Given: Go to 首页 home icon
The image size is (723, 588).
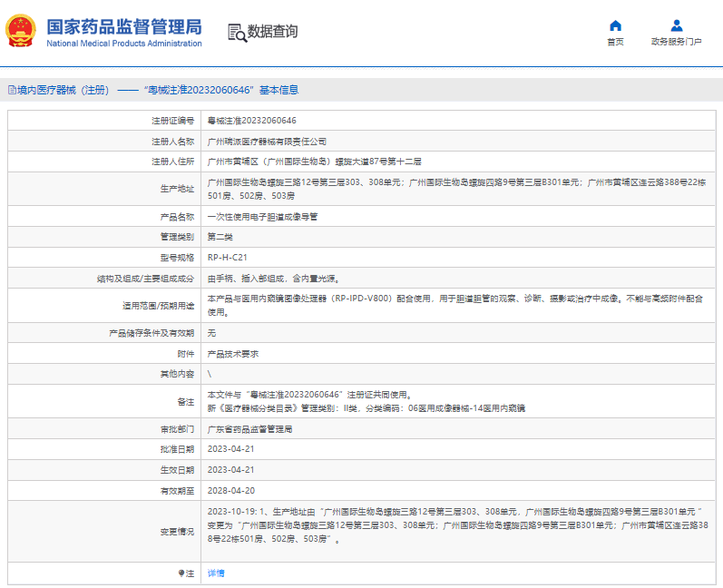Looking at the screenshot, I should coord(615,25).
